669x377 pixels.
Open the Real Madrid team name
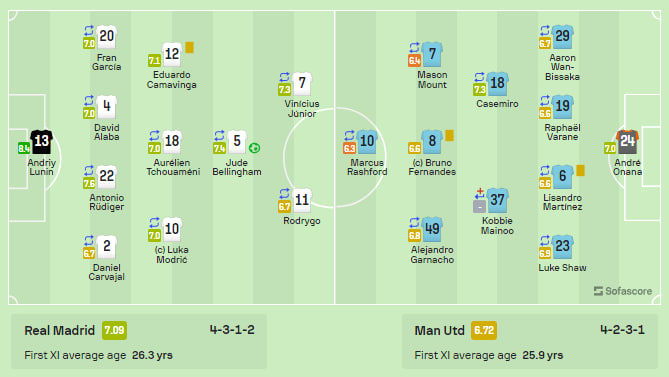pyautogui.click(x=60, y=331)
